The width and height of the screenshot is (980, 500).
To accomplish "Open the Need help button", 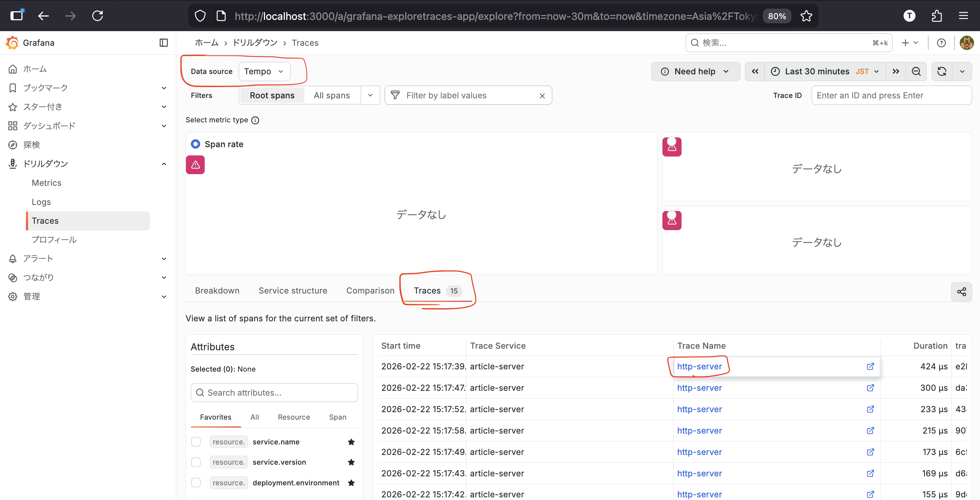I will point(695,72).
